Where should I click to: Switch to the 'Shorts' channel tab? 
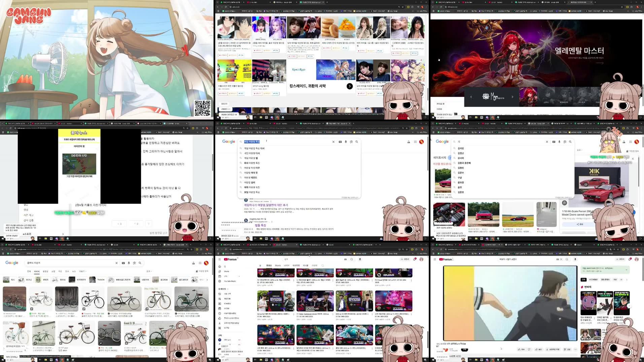pos(278,265)
